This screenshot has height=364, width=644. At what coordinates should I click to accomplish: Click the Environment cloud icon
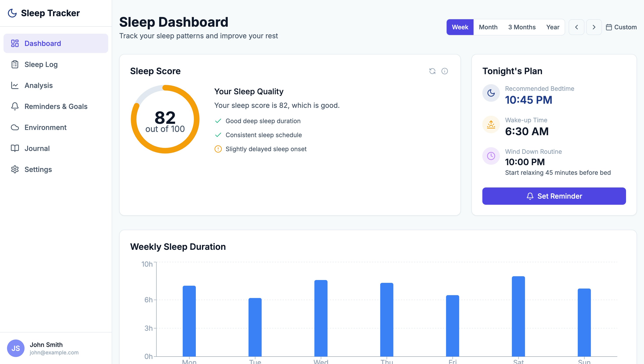14,128
